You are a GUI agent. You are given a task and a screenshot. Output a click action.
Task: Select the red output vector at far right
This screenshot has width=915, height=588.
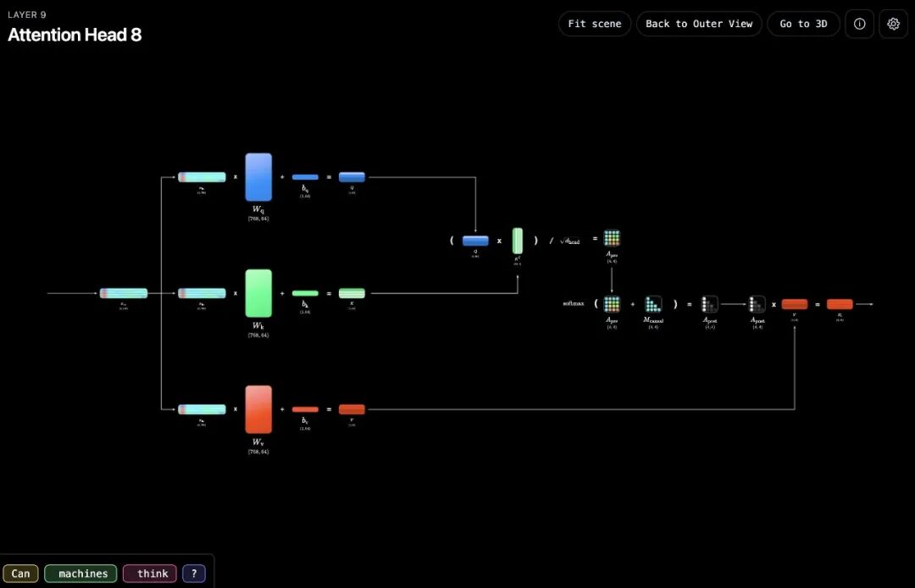(840, 304)
